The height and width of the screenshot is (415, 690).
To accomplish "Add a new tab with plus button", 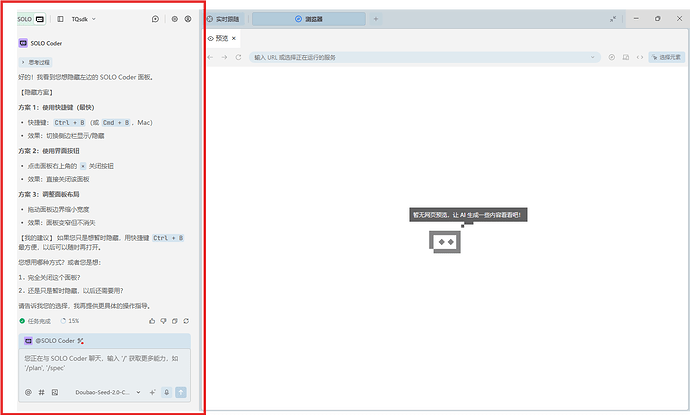I will pyautogui.click(x=376, y=19).
